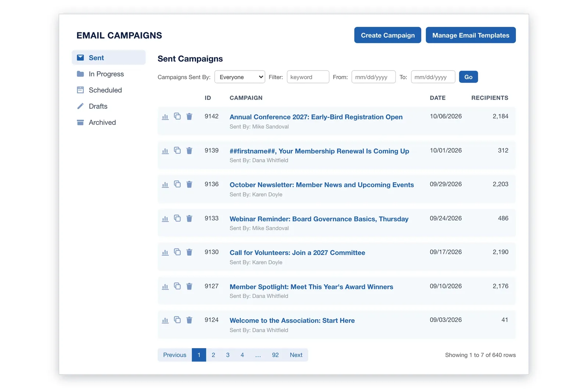Duplicate the October Newsletter campaign
The width and height of the screenshot is (588, 392).
(177, 184)
